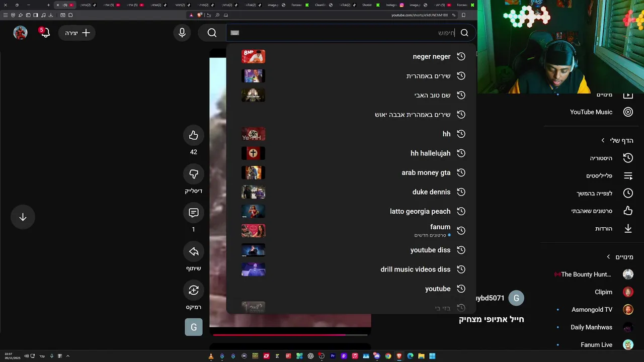This screenshot has height=362, width=644.
Task: Open the channel avatar G below remix
Action: point(194,327)
